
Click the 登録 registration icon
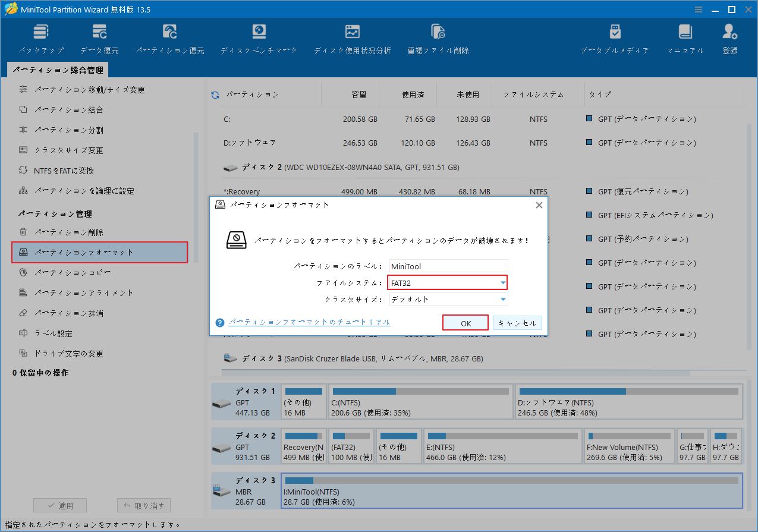pos(729,37)
